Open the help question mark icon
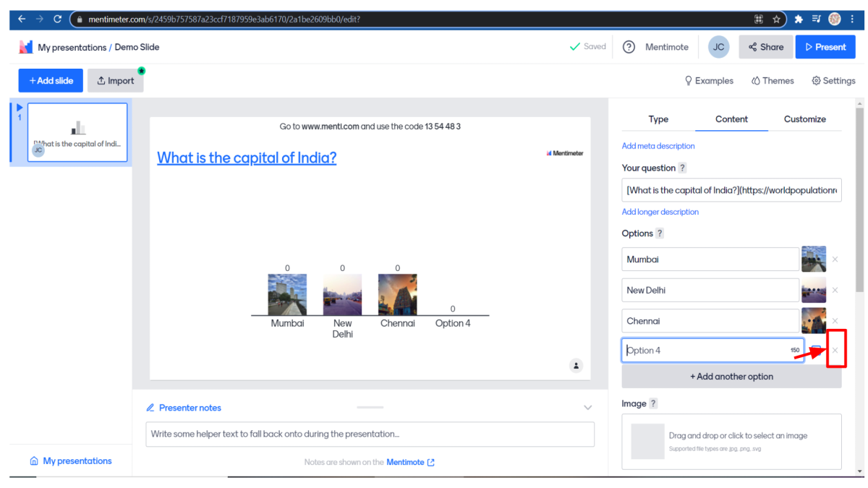Screen dimensions: 868x488 [629, 47]
